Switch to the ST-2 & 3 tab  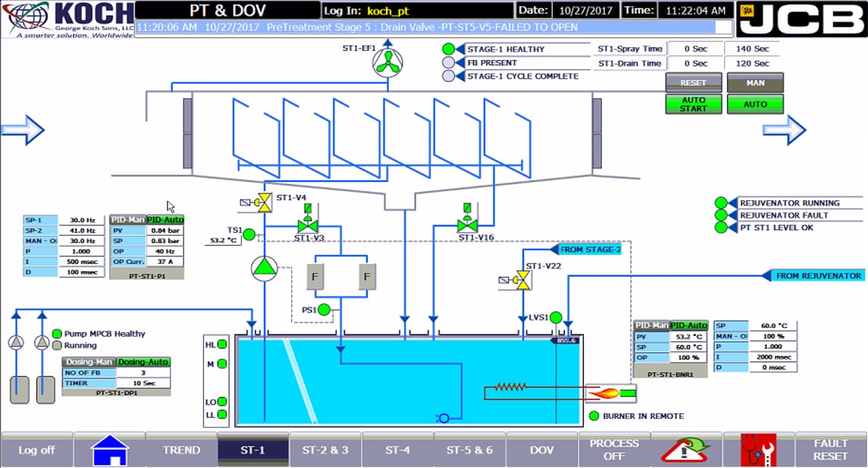coord(325,451)
